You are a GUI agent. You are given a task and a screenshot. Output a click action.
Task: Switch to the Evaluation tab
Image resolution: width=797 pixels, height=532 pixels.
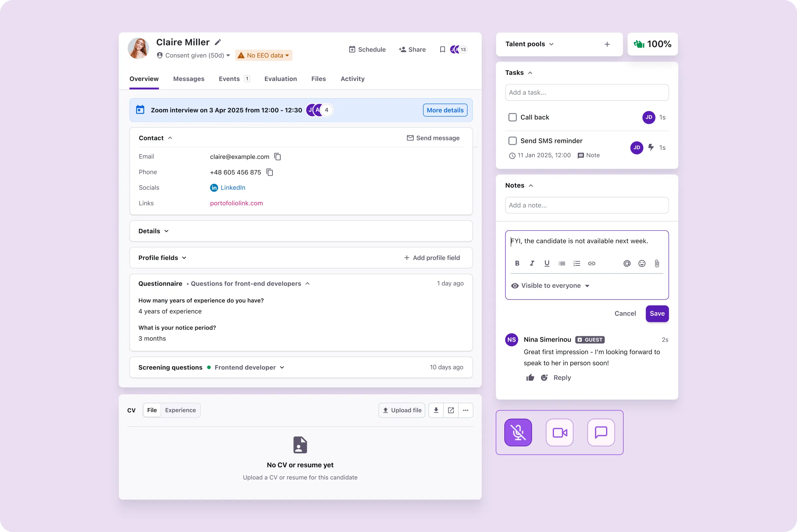(x=280, y=79)
